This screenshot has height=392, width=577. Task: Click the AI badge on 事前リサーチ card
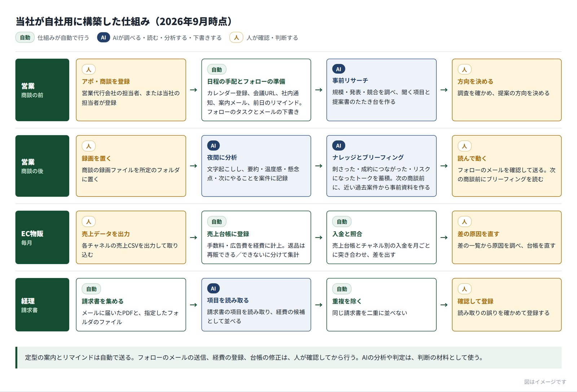(339, 69)
